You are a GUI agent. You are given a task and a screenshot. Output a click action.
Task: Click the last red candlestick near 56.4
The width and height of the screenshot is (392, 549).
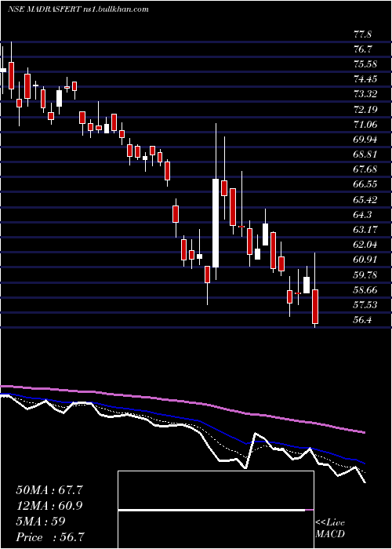point(315,307)
